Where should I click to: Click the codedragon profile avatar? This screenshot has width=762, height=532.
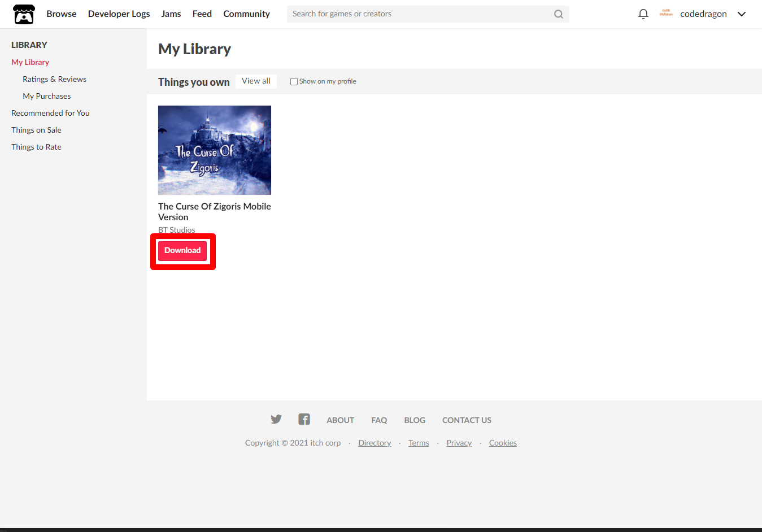(666, 14)
